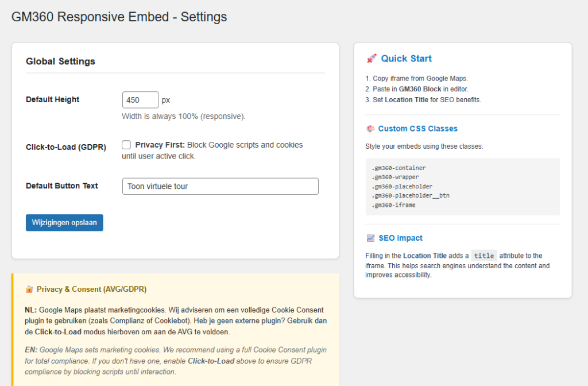Click the px label beside Default Height

[165, 100]
